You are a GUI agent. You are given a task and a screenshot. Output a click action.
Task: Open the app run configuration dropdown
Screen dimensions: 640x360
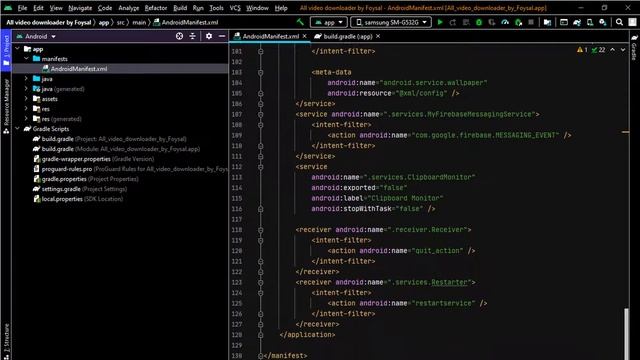[329, 22]
